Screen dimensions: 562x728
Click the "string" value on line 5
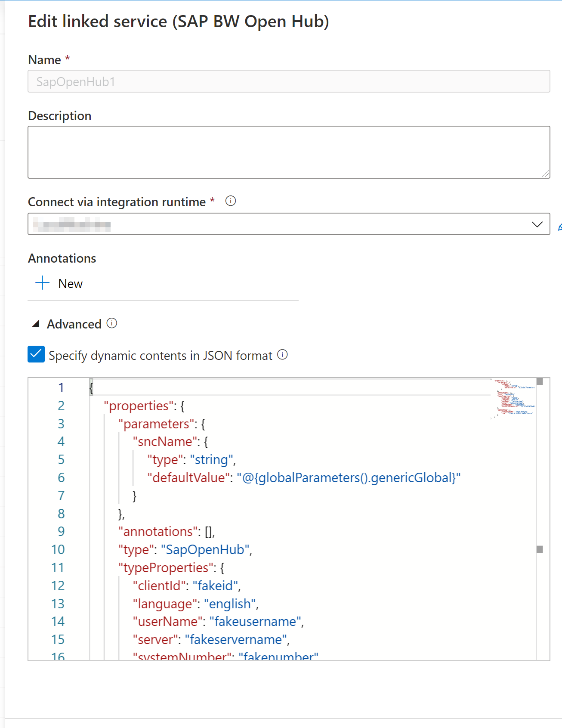pos(212,460)
